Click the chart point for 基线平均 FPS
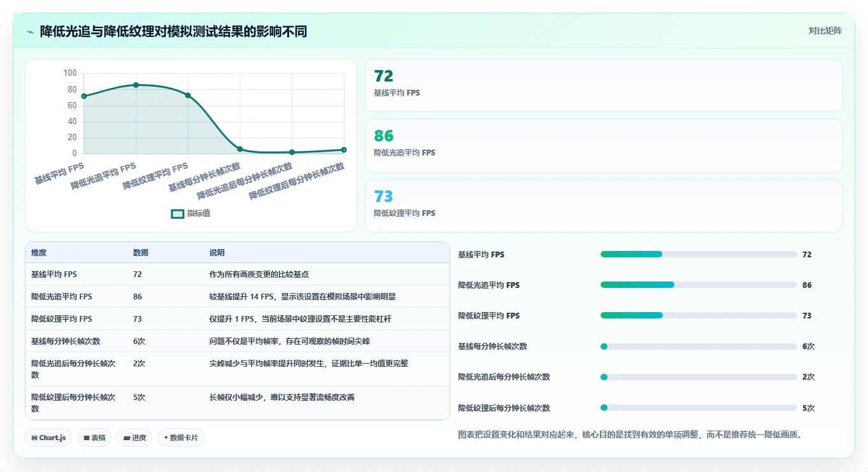 84,96
